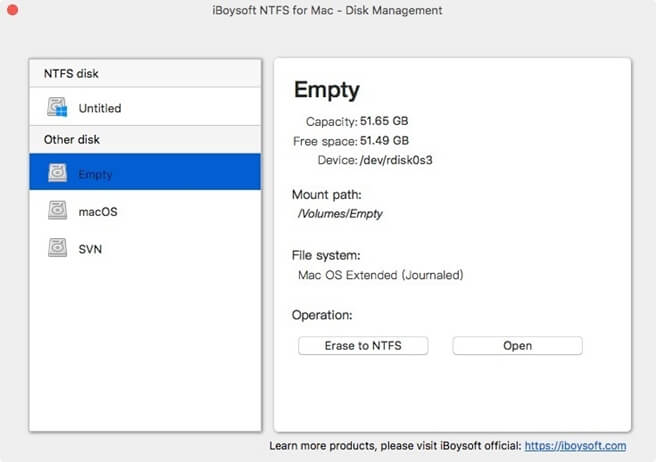The image size is (656, 462).
Task: Click the 51.49 GB free space value
Action: [384, 141]
